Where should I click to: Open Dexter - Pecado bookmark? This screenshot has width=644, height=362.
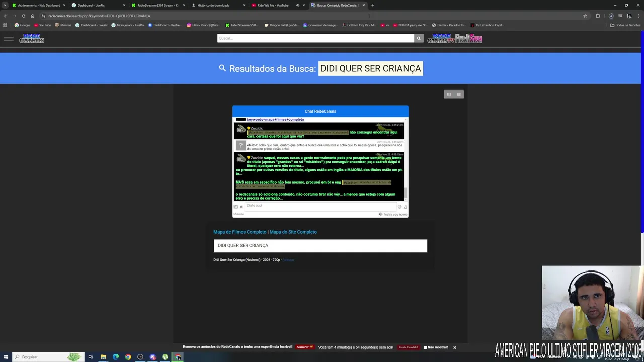(x=449, y=25)
